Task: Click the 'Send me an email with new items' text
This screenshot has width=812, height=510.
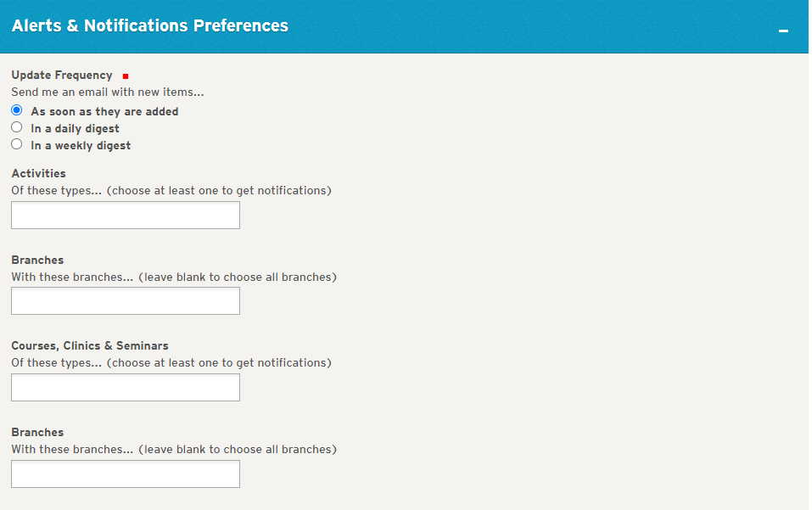Action: point(108,92)
